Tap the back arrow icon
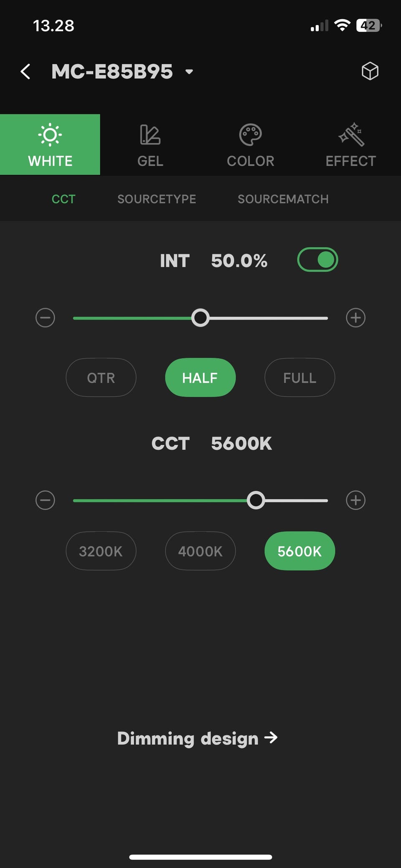This screenshot has height=868, width=401. (x=26, y=71)
